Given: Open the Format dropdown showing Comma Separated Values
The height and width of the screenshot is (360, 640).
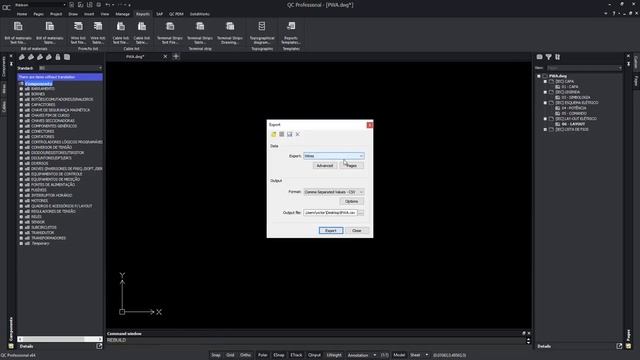Looking at the screenshot, I should pos(334,192).
